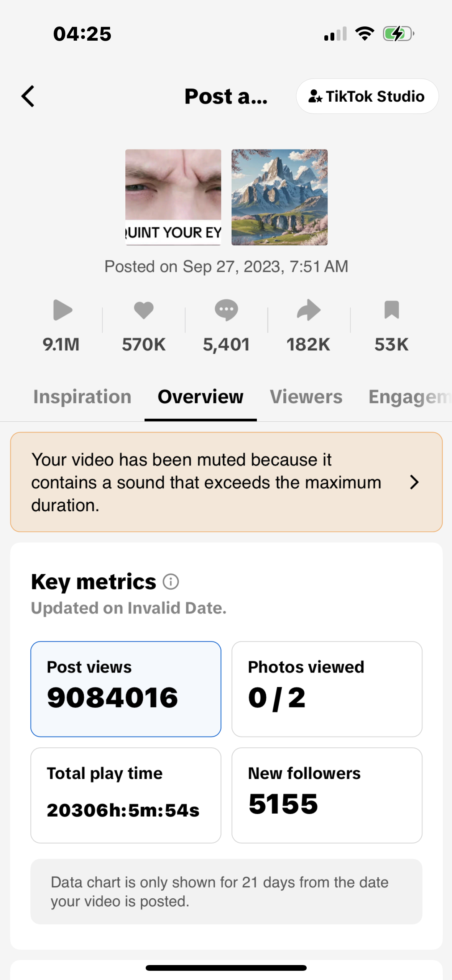The image size is (452, 980).
Task: Expand muted video warning chevron
Action: (414, 482)
